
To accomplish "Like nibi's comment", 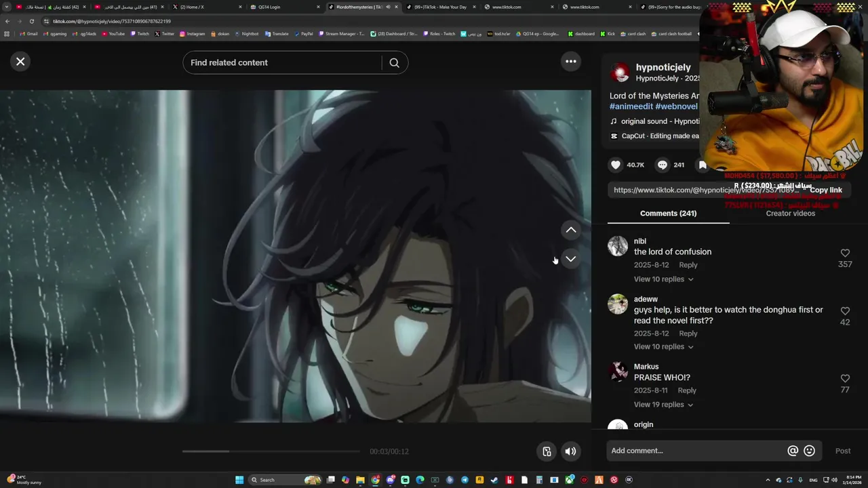I will point(845,253).
